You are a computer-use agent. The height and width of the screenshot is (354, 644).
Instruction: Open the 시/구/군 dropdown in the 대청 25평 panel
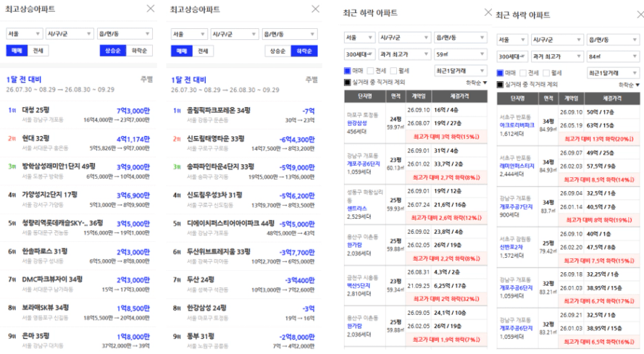point(70,34)
